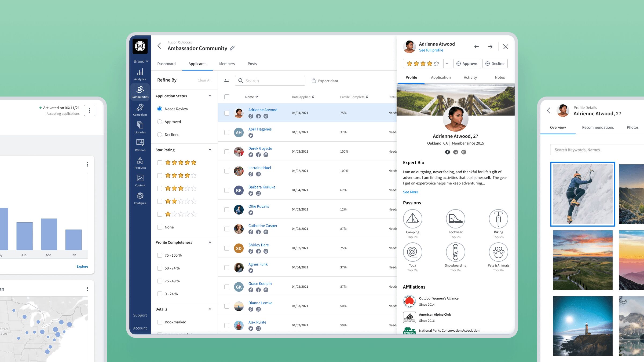This screenshot has height=362, width=644.
Task: Check the five-star rating filter
Action: (x=160, y=163)
